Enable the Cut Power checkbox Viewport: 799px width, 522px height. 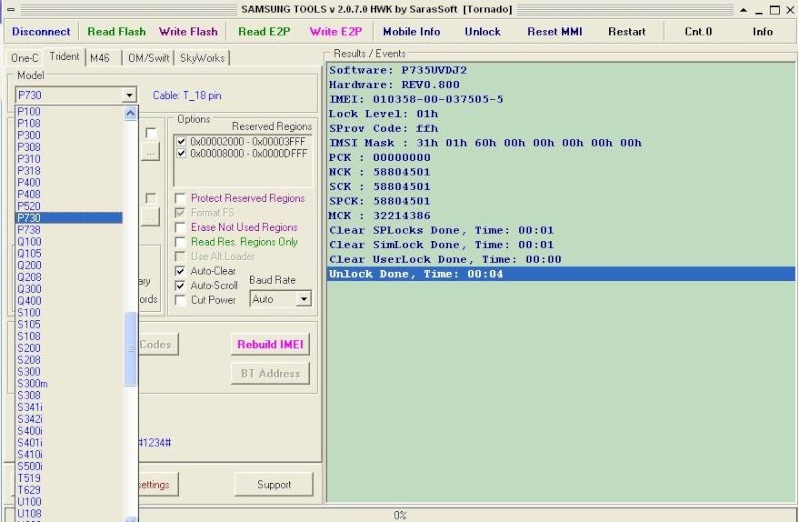point(180,300)
